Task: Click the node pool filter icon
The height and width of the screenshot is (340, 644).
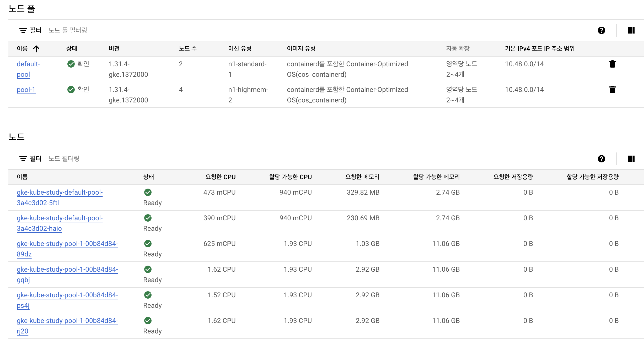Action: (23, 30)
